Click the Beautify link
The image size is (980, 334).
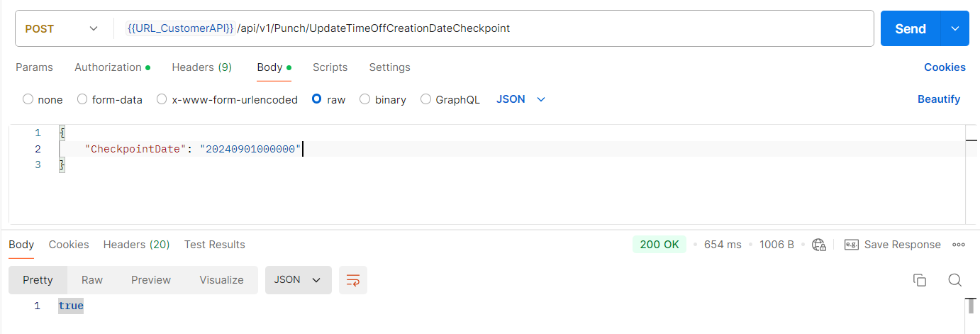click(938, 99)
